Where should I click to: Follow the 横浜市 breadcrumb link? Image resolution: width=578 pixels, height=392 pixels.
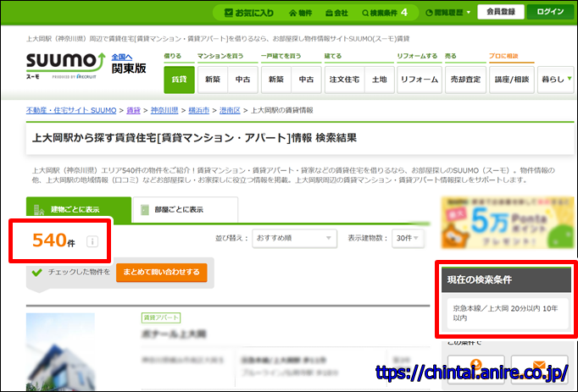pos(198,110)
